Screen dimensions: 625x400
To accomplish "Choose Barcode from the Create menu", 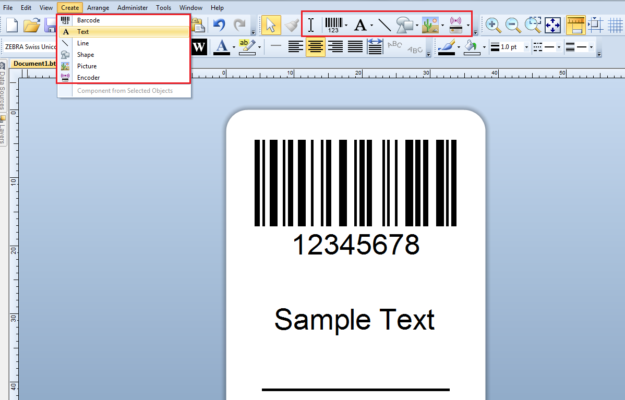I will tap(124, 20).
